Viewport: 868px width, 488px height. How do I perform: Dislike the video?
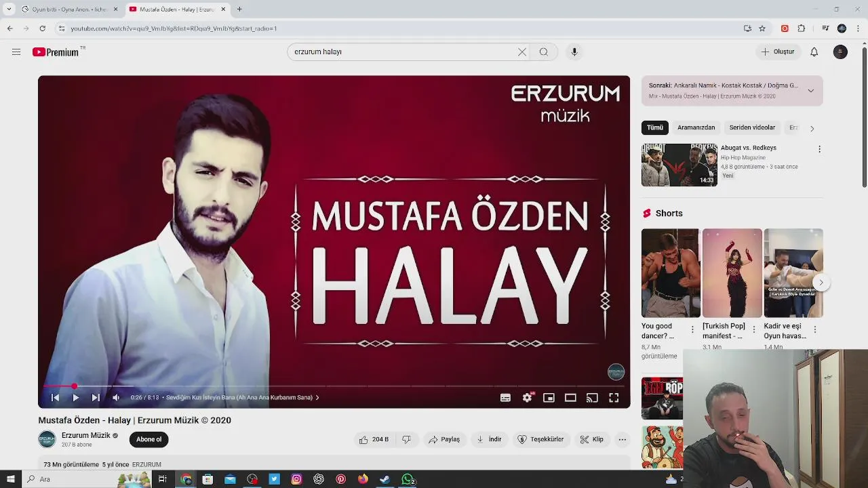pos(406,439)
